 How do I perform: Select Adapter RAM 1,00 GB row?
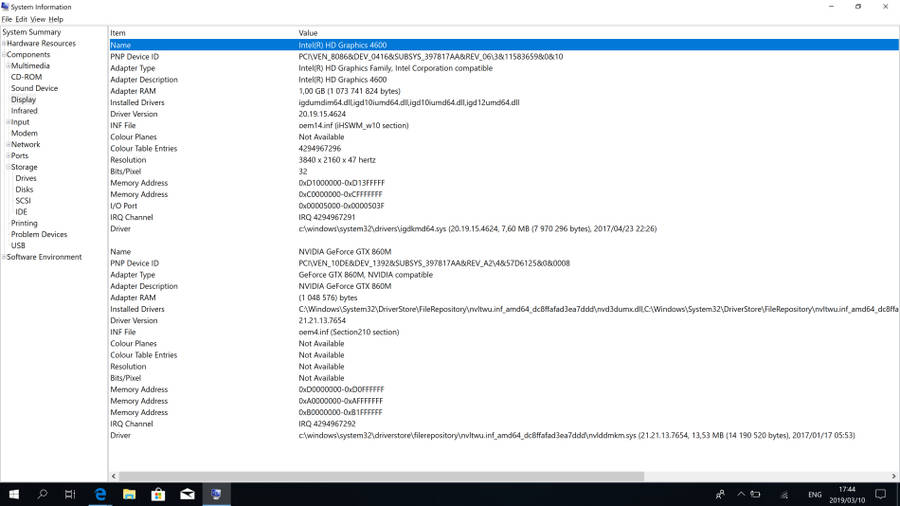pyautogui.click(x=504, y=91)
